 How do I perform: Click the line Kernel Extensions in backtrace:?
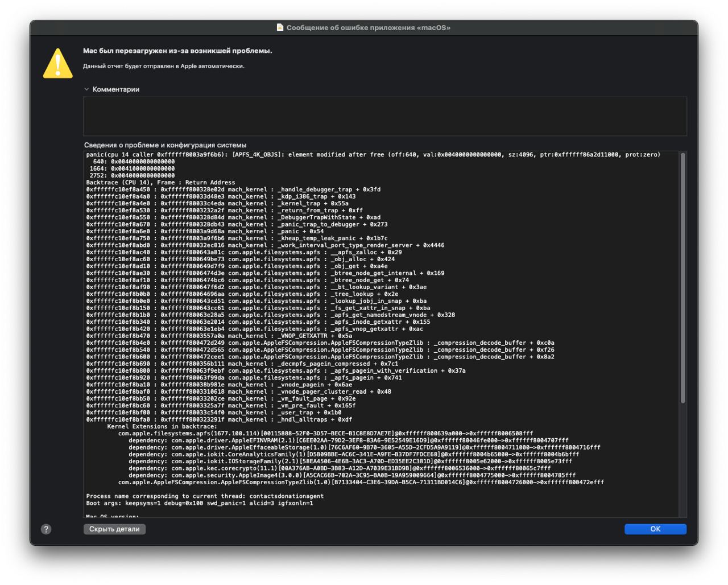pos(162,426)
